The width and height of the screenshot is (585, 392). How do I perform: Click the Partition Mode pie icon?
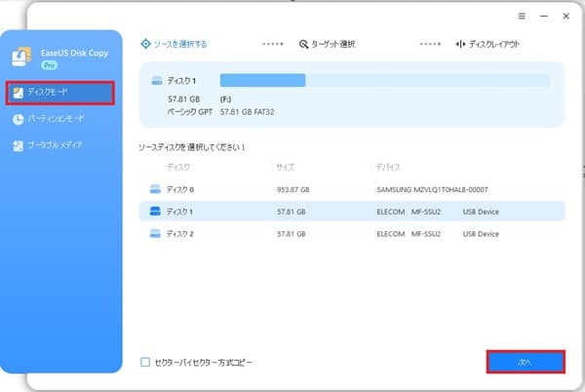point(18,119)
